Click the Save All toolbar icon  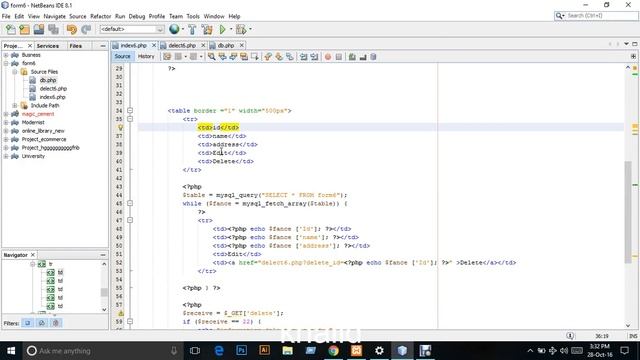53,29
